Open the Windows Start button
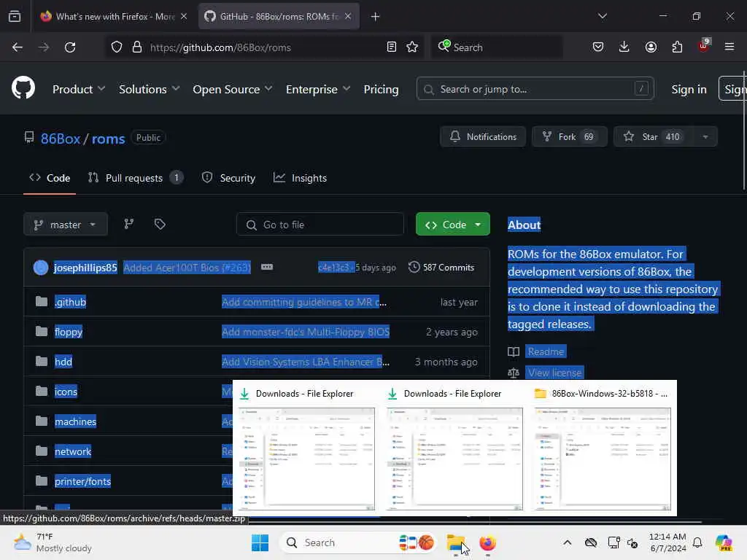The image size is (747, 560). (x=260, y=542)
